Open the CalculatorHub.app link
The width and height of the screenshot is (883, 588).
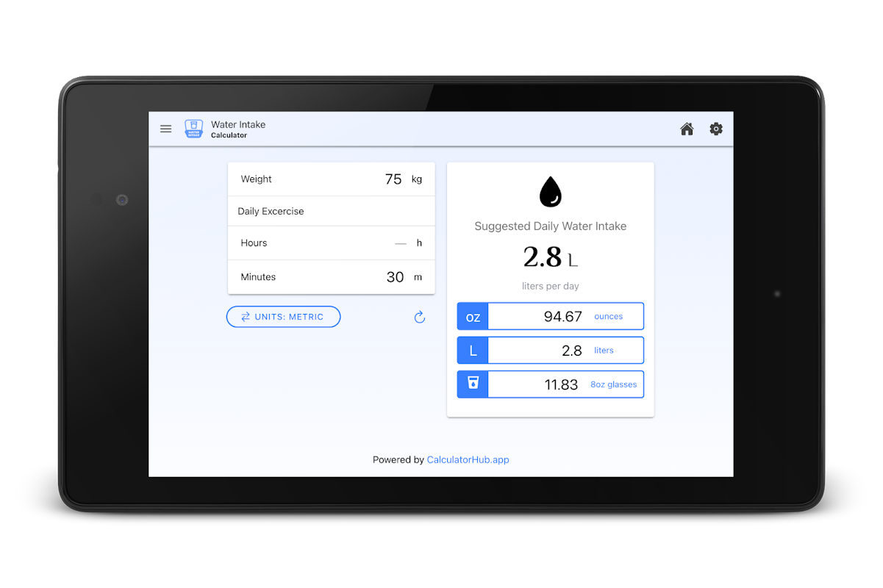[x=468, y=460]
